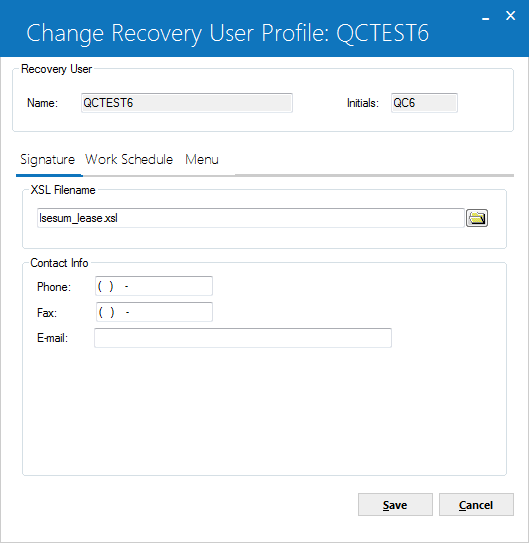Focus the XSL Filename text box
Viewport: 529px width, 543px height.
point(251,218)
